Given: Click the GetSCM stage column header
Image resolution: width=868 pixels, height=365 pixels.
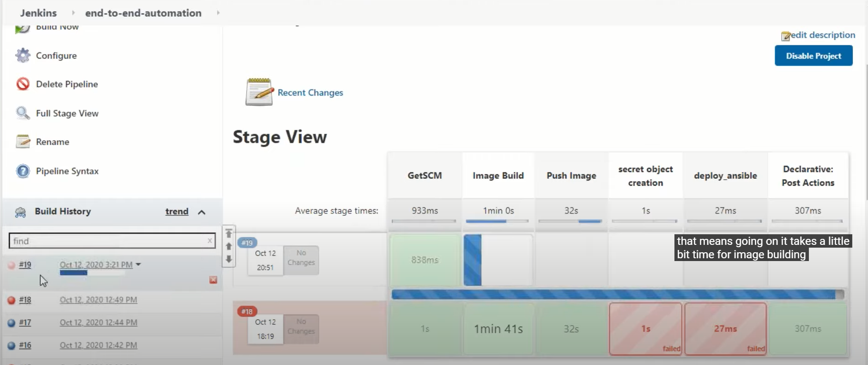Looking at the screenshot, I should pos(425,176).
